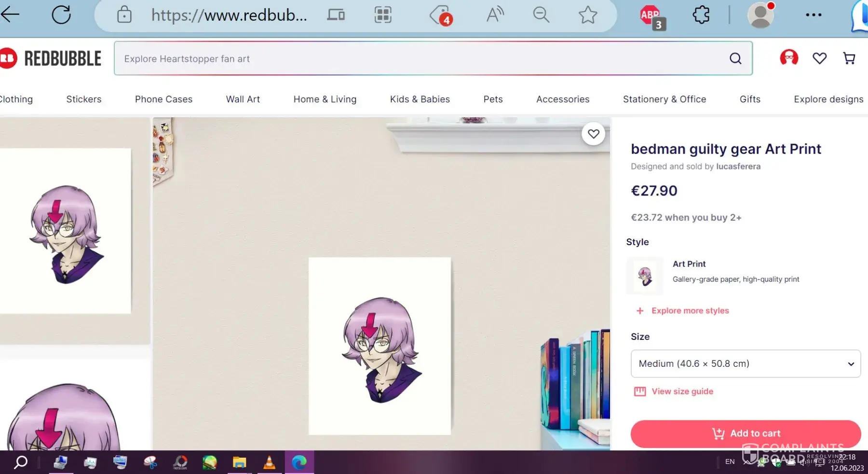Open the split screen tool
Viewport: 868px width, 474px height.
[336, 15]
